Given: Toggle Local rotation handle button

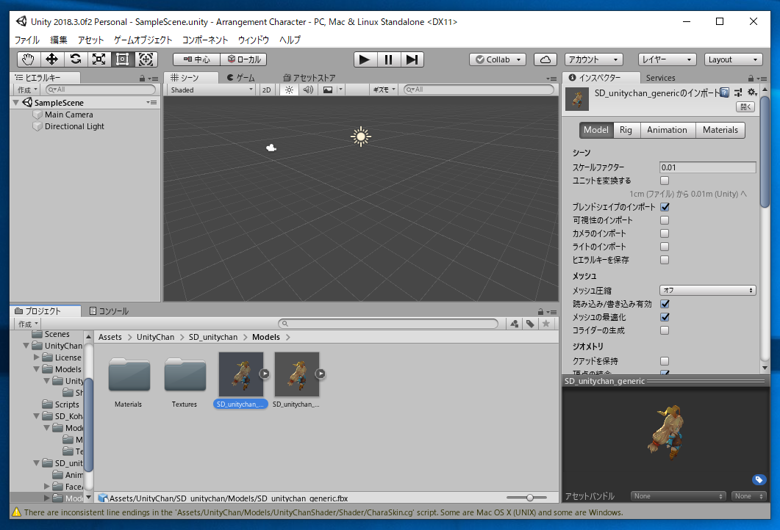Looking at the screenshot, I should point(244,60).
